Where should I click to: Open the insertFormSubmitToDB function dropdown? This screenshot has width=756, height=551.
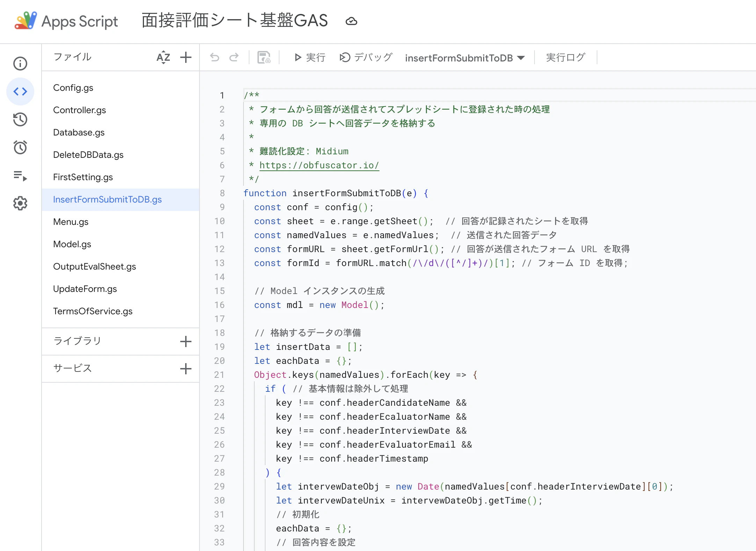click(x=465, y=58)
